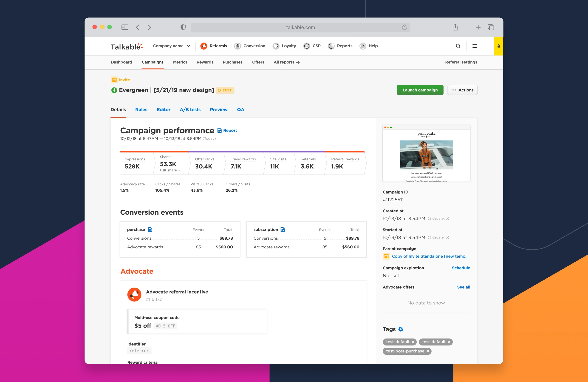The width and height of the screenshot is (588, 382).
Task: Click the Launch campaign button
Action: pyautogui.click(x=420, y=90)
